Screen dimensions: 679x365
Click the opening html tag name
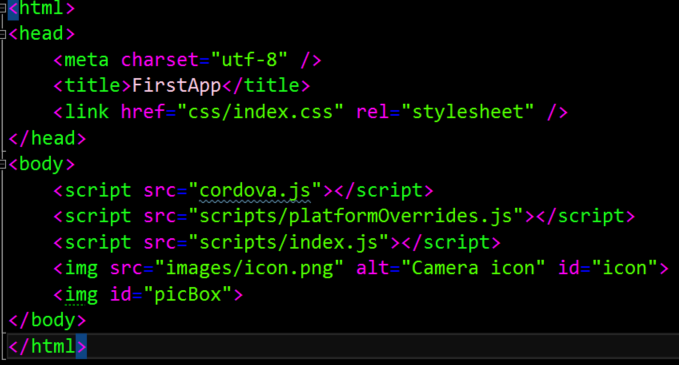point(41,8)
